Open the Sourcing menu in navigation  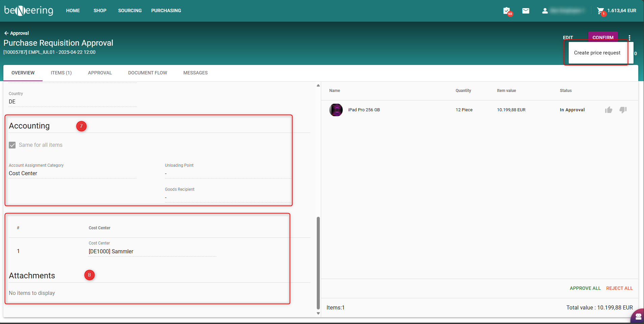click(x=130, y=10)
